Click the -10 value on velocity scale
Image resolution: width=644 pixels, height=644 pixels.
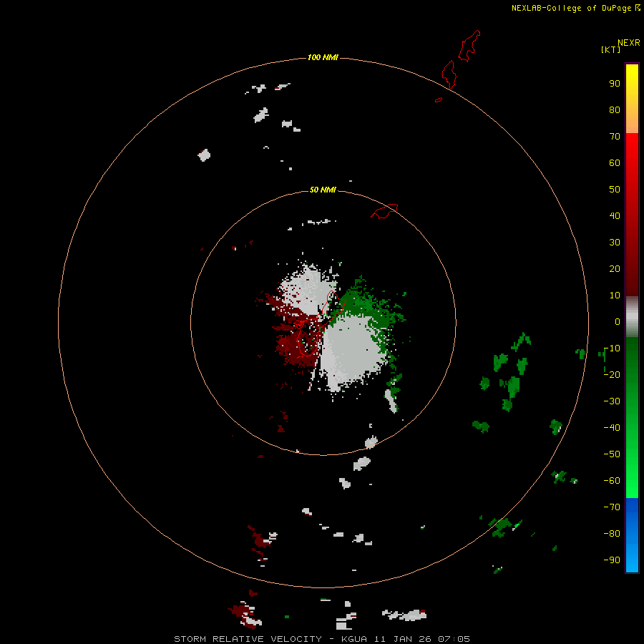tap(612, 348)
